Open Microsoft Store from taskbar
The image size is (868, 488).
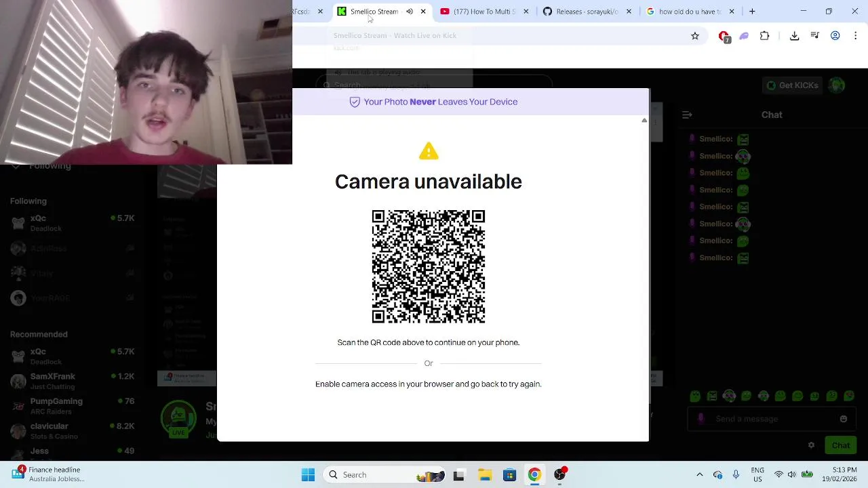(x=509, y=475)
